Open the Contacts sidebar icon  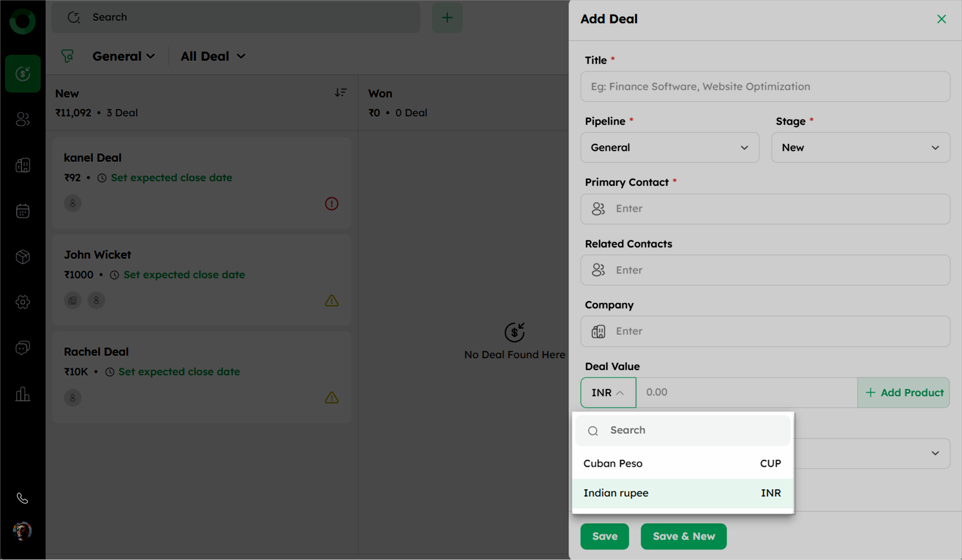point(22,119)
